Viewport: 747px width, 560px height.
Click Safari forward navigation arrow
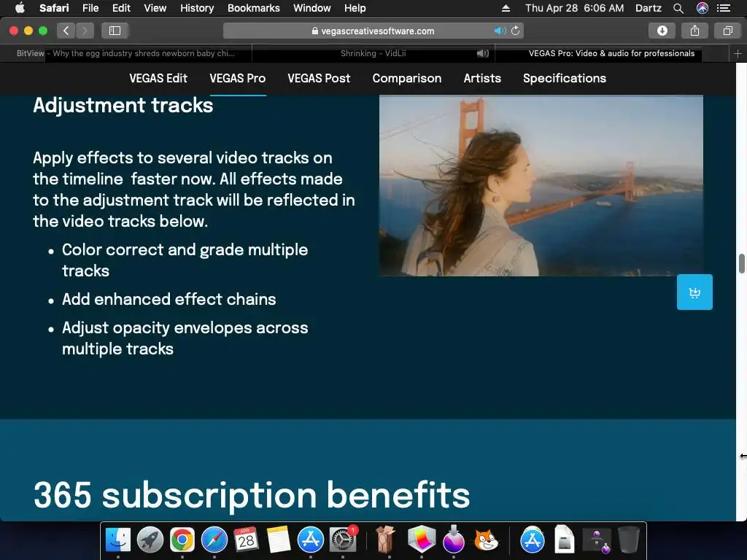85,31
